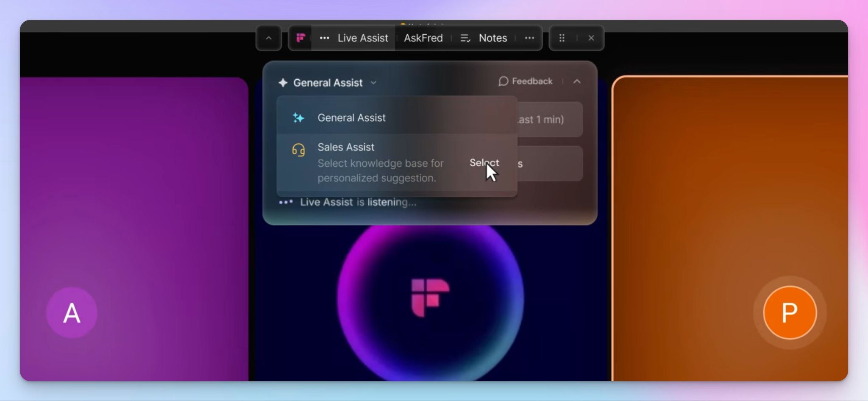Close the floating toolbar with X
Viewport: 868px width, 401px height.
coord(591,38)
